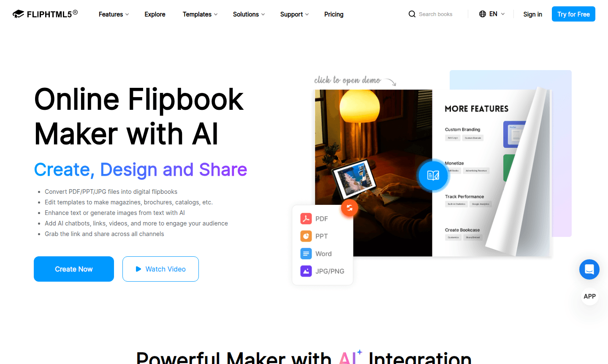Open the blue flipbook demo icon
The width and height of the screenshot is (608, 364).
[x=433, y=175]
